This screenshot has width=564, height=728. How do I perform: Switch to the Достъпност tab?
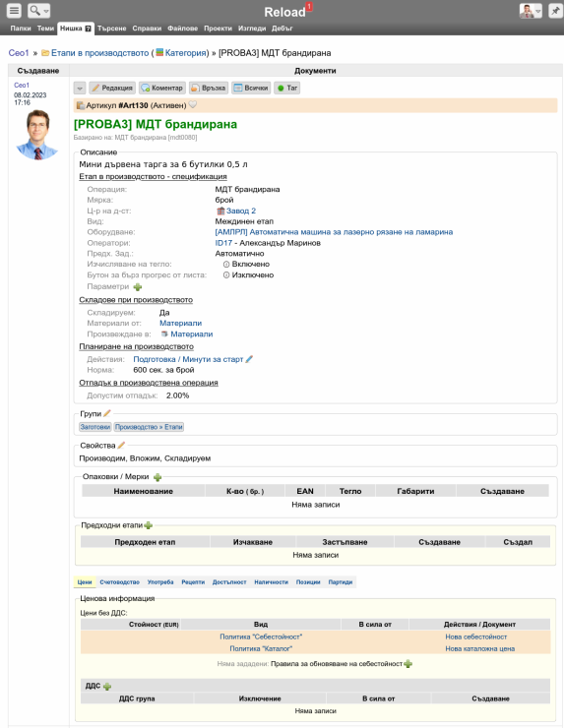pyautogui.click(x=229, y=581)
